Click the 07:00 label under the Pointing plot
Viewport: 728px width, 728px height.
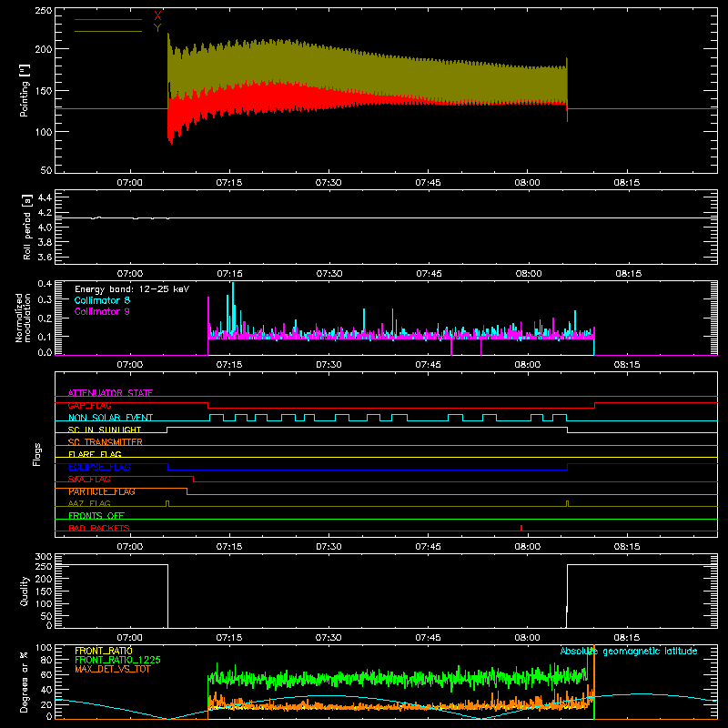click(129, 183)
